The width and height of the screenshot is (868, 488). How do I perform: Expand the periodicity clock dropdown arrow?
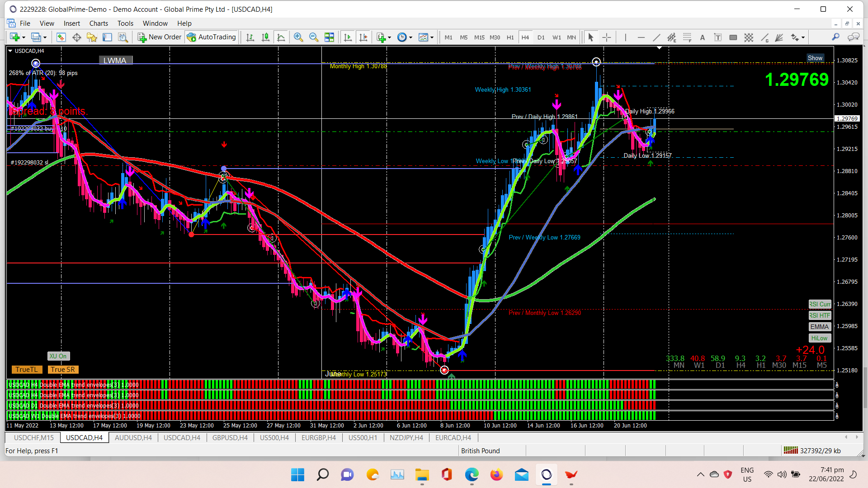pos(410,38)
